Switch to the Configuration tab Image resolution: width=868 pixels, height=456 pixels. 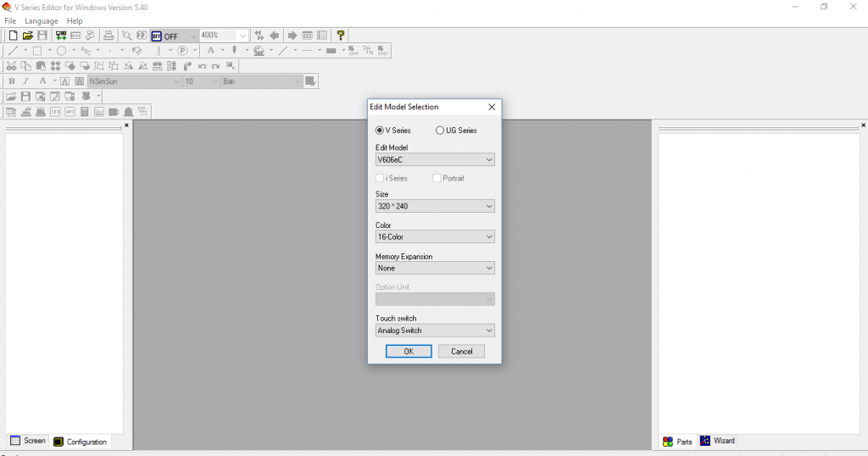[x=81, y=442]
